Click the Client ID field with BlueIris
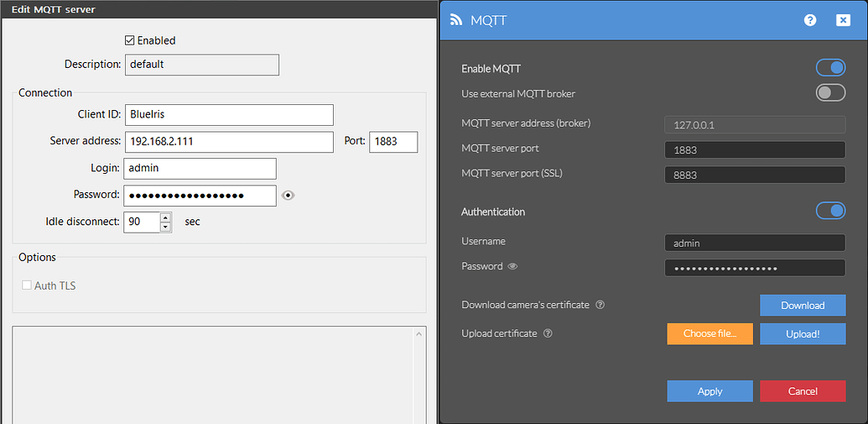 [229, 115]
